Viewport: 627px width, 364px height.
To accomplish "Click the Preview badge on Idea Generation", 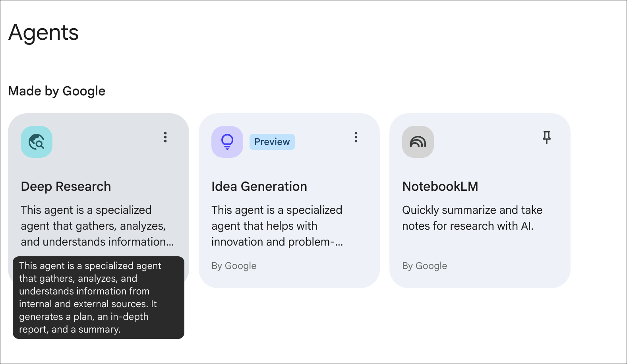I will 272,142.
